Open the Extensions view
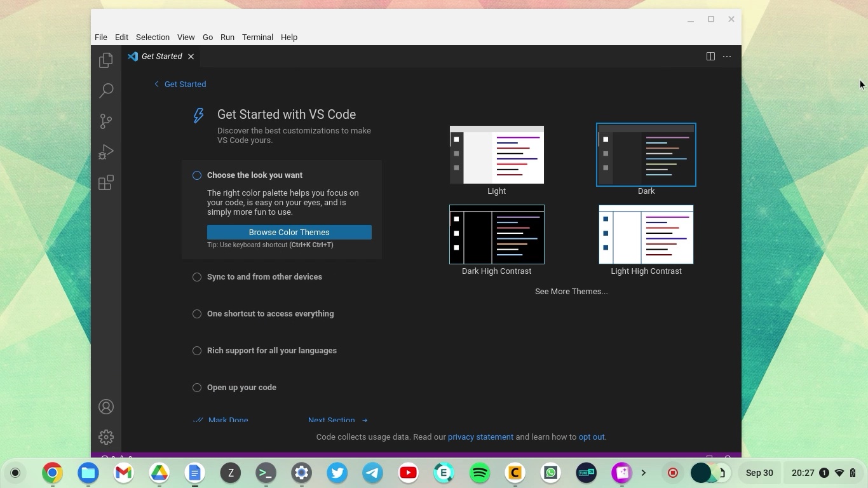The height and width of the screenshot is (488, 868). pyautogui.click(x=106, y=183)
